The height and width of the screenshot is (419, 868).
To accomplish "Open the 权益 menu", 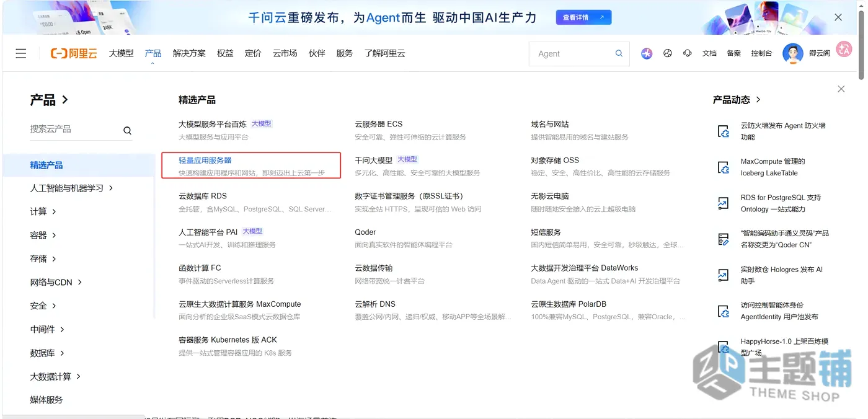I will coord(225,53).
